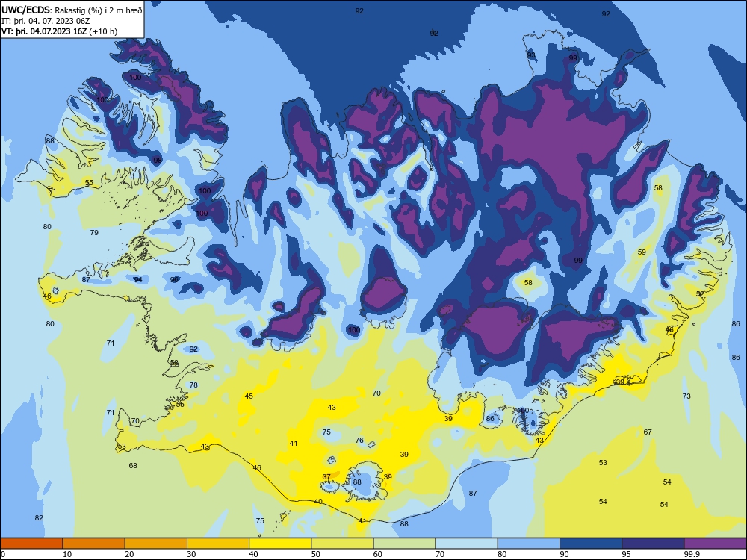The image size is (747, 560).
Task: Click the dark blue 90–95 legend swatch
Action: [591, 544]
